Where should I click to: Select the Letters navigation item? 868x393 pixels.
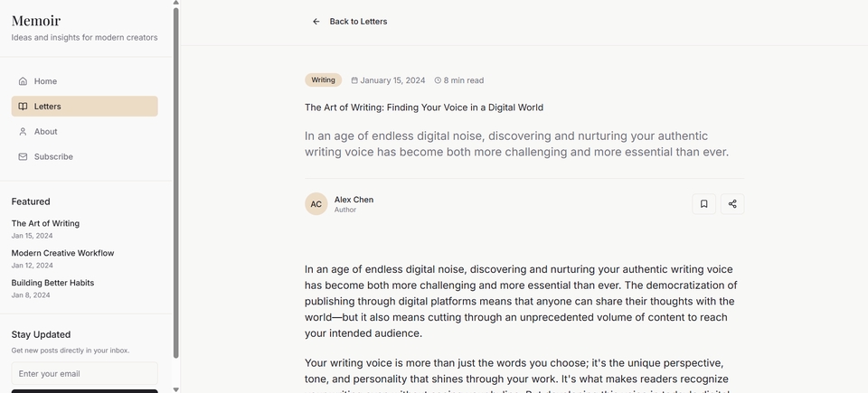pos(48,107)
